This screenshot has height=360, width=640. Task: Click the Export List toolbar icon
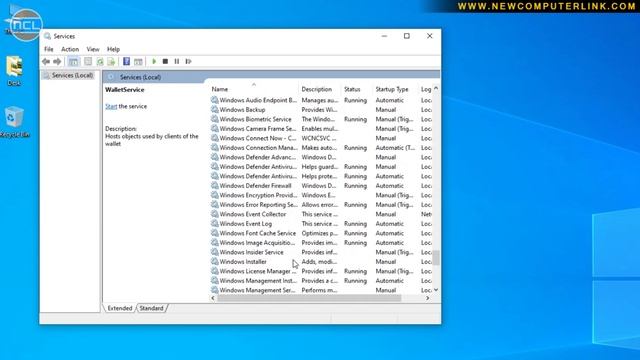tap(111, 62)
